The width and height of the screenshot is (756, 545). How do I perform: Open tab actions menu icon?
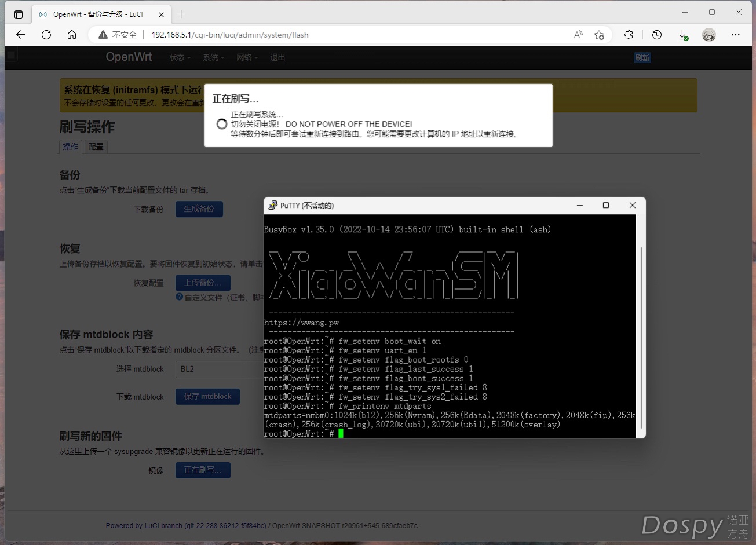tap(19, 14)
